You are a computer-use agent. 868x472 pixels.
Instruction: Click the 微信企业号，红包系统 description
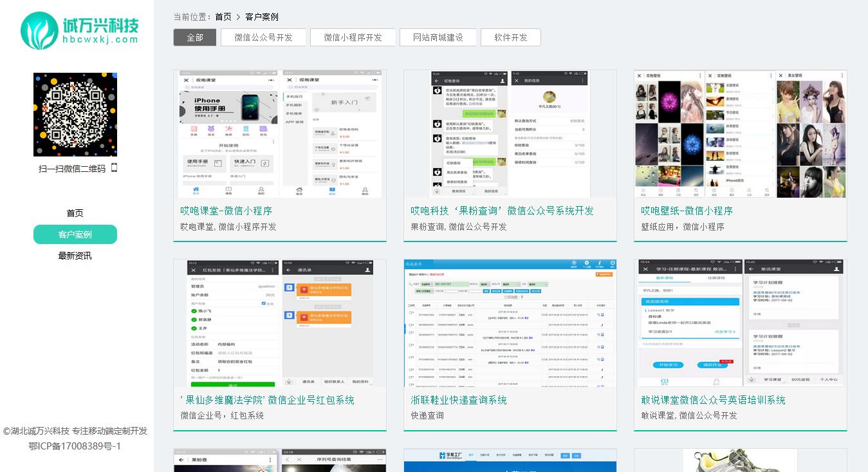(222, 415)
